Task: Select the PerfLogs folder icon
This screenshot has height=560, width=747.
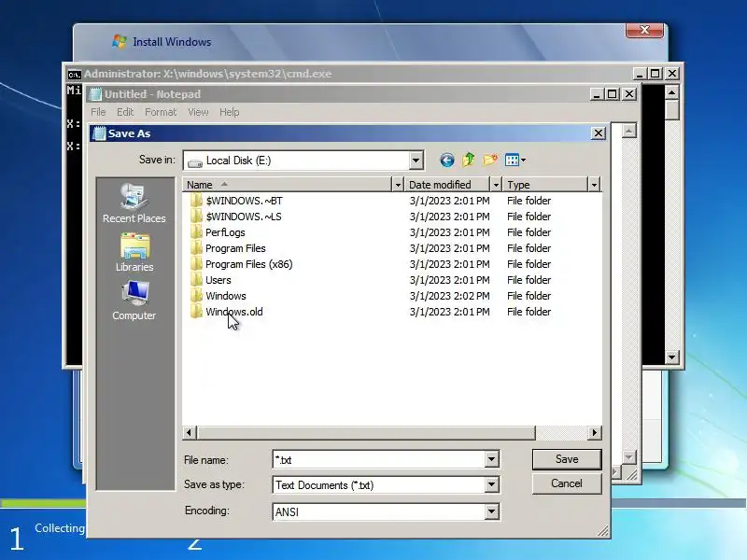Action: [196, 232]
